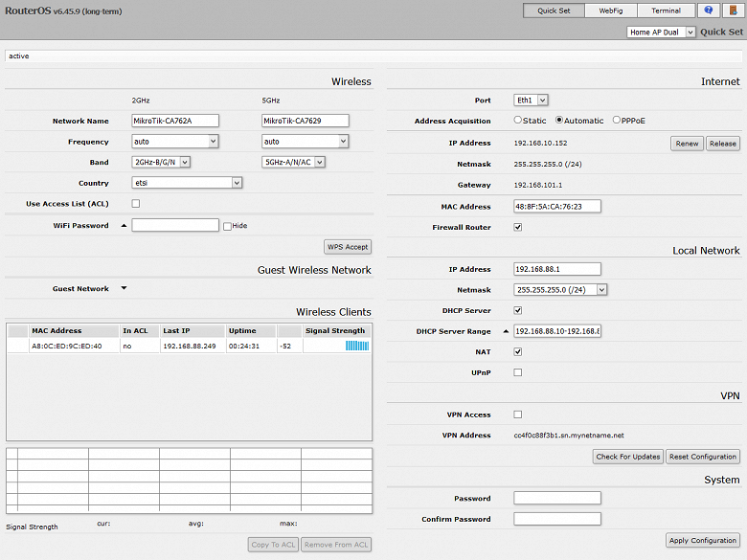Collapse the WiFi Password arrow
This screenshot has width=747, height=560.
point(124,226)
